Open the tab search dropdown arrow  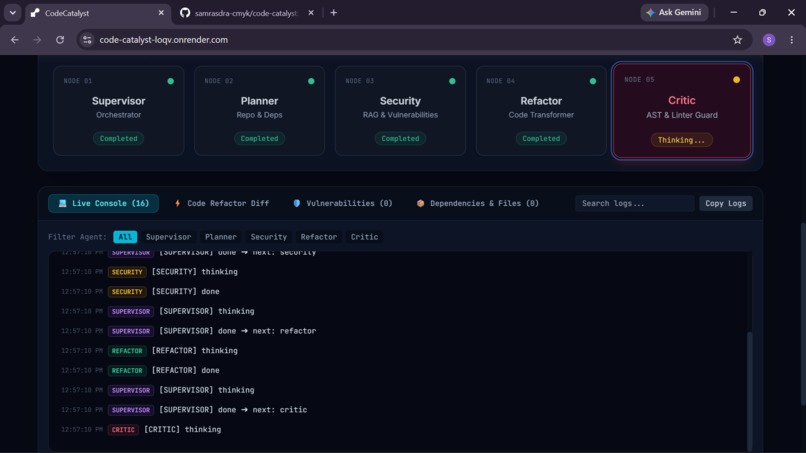12,13
